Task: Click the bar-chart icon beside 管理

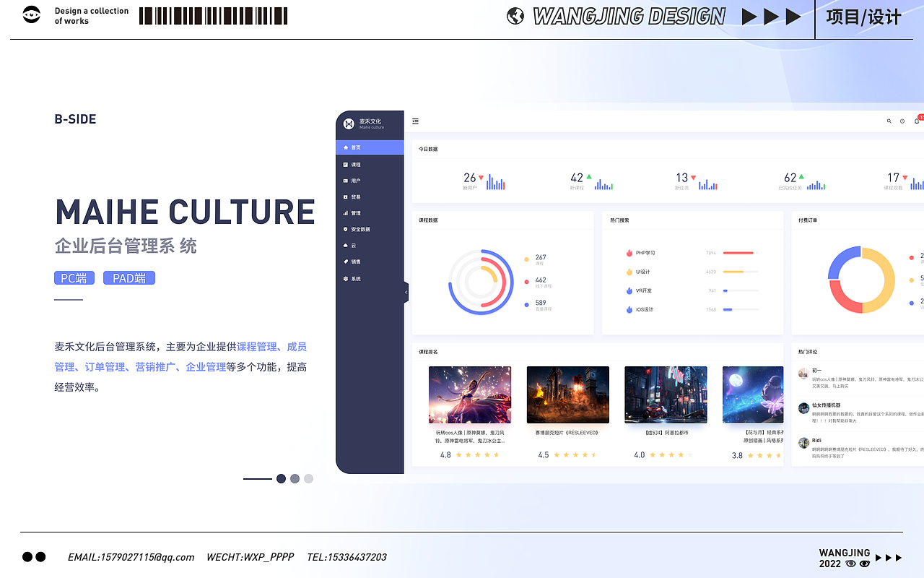Action: pyautogui.click(x=346, y=213)
